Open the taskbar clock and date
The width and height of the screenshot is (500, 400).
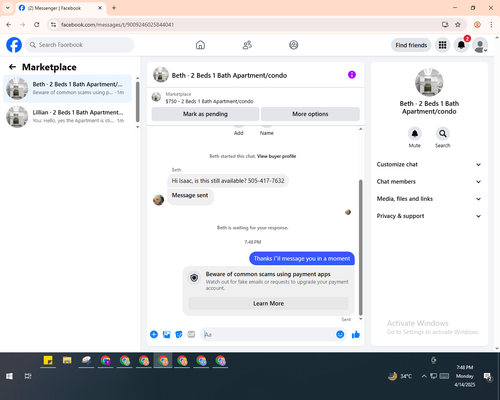(465, 376)
